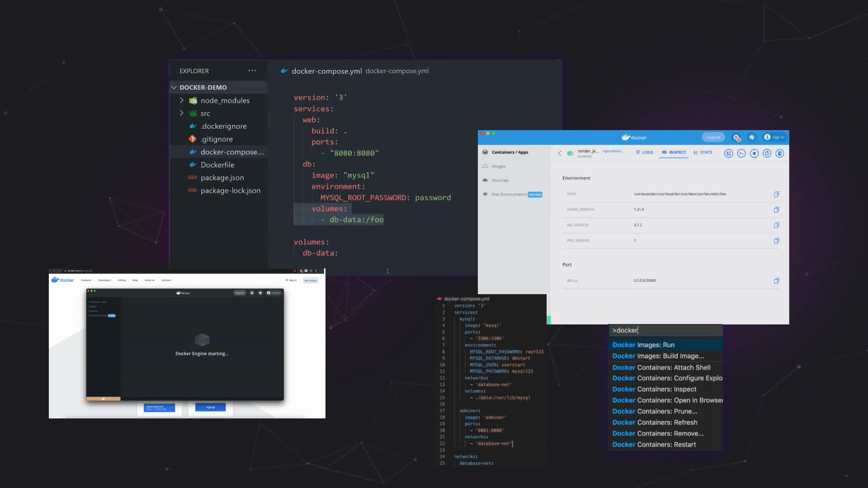Viewport: 868px width, 488px height.
Task: Delete the container with trash icon
Action: (x=780, y=154)
